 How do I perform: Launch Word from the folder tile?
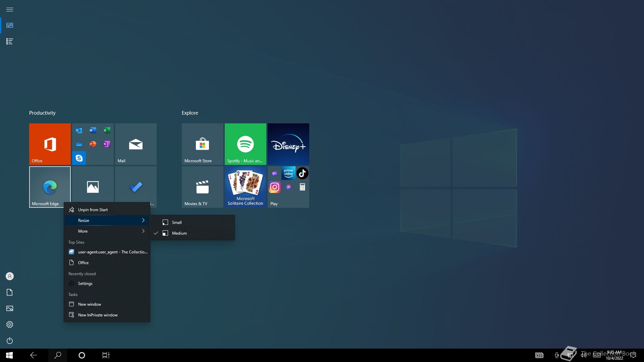[x=93, y=130]
